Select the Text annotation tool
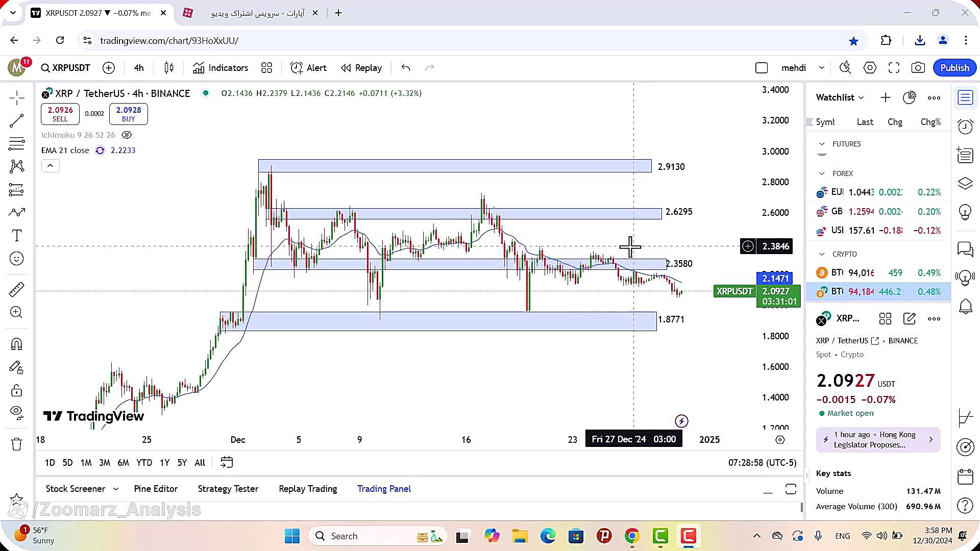 [16, 235]
